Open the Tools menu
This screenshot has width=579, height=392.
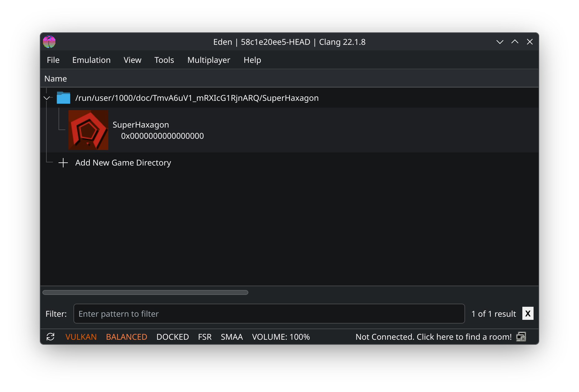[164, 60]
